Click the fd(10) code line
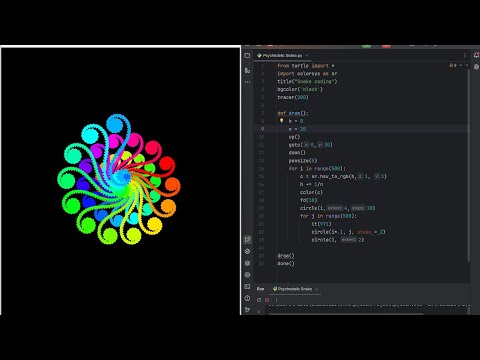The height and width of the screenshot is (360, 480). pyautogui.click(x=308, y=200)
